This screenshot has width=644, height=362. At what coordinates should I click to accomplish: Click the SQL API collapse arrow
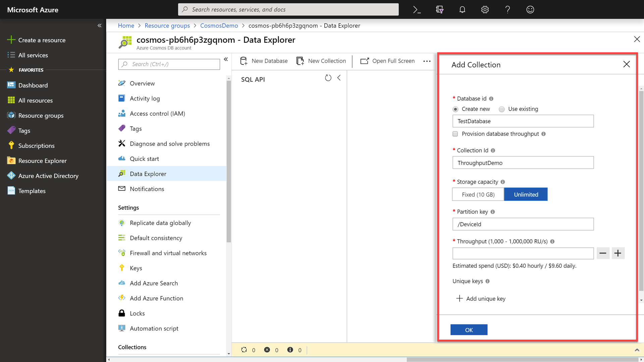[x=339, y=78]
